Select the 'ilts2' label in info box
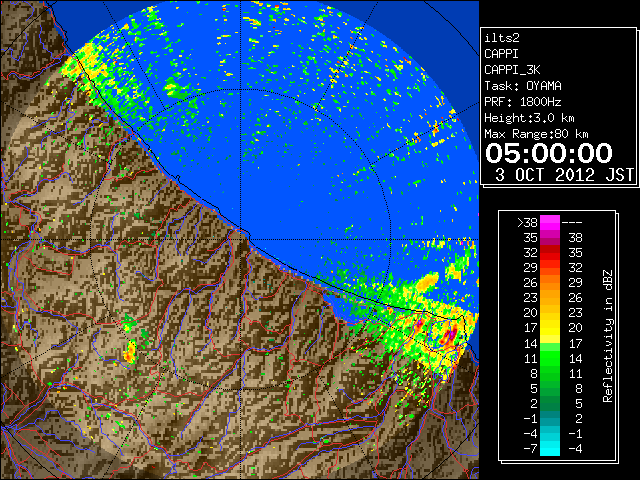The width and height of the screenshot is (640, 480). click(502, 38)
